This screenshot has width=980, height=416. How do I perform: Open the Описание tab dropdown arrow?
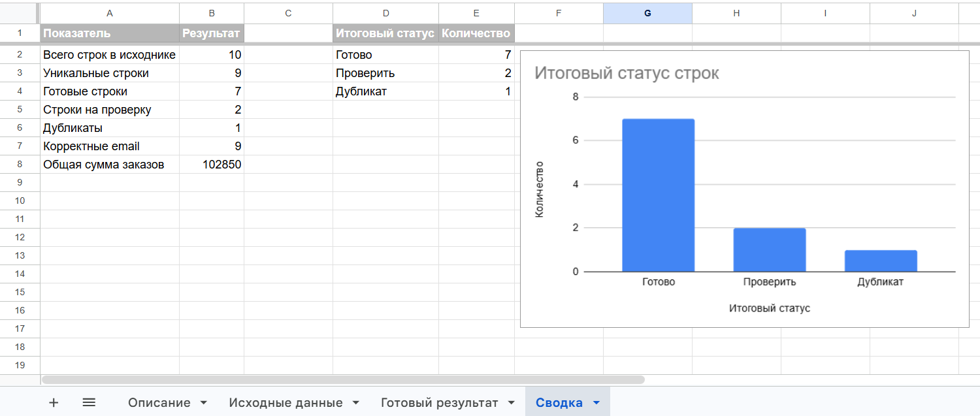[x=203, y=403]
